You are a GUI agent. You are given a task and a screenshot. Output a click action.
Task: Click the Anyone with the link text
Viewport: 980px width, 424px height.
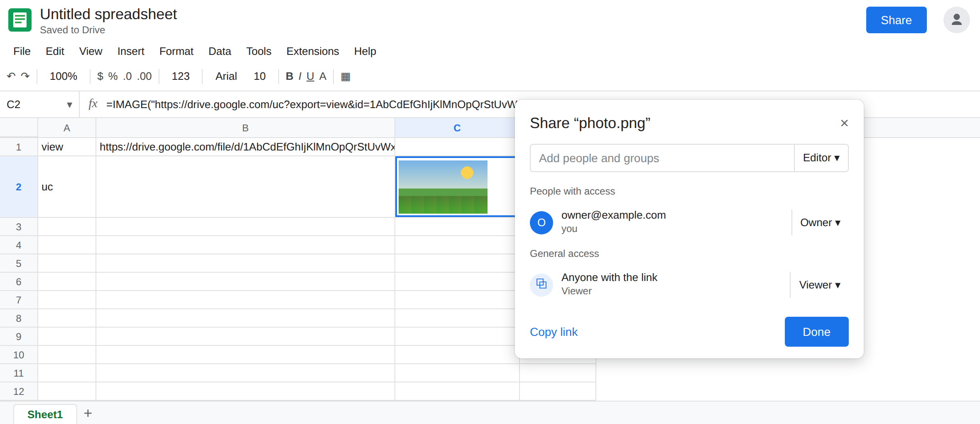(609, 277)
